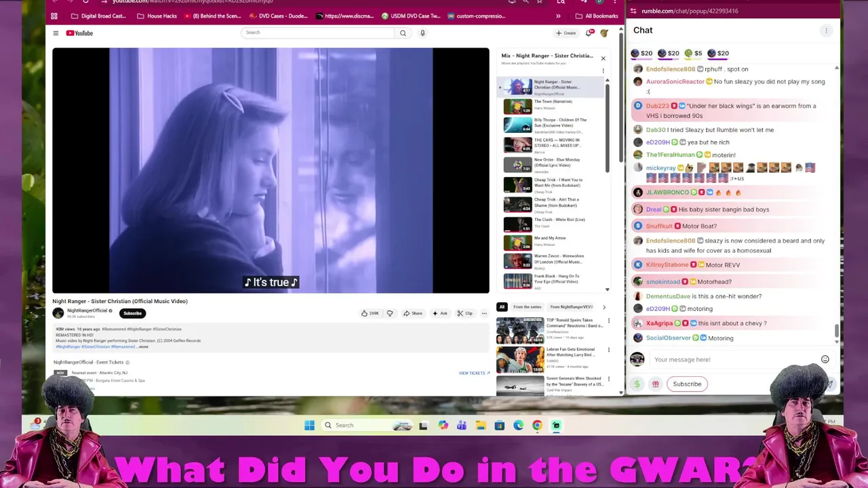Click the Windows taskbar search box
This screenshot has height=488, width=868.
tap(368, 425)
